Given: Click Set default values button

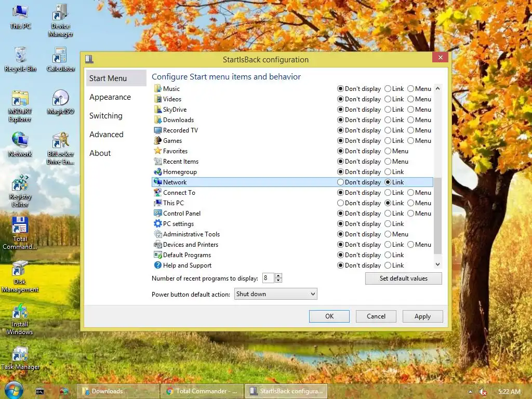Looking at the screenshot, I should (403, 278).
